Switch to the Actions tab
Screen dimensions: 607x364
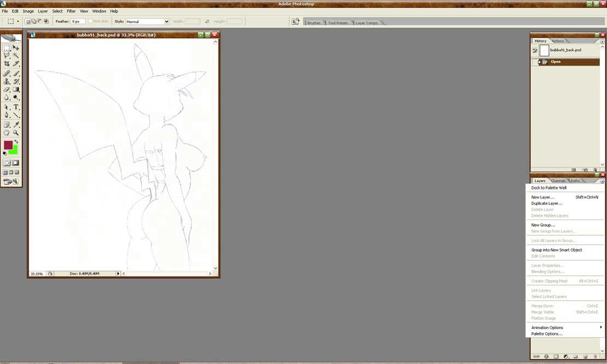coord(558,41)
